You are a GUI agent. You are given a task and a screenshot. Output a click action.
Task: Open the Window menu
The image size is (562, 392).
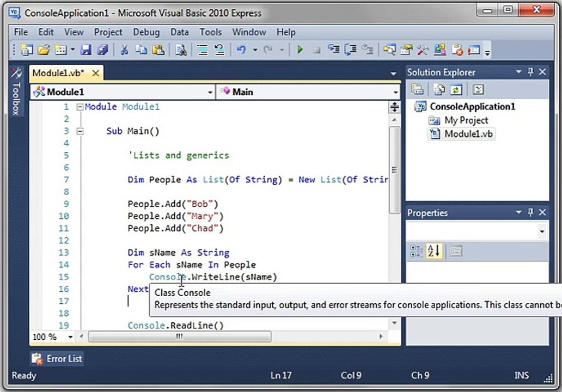coord(249,32)
